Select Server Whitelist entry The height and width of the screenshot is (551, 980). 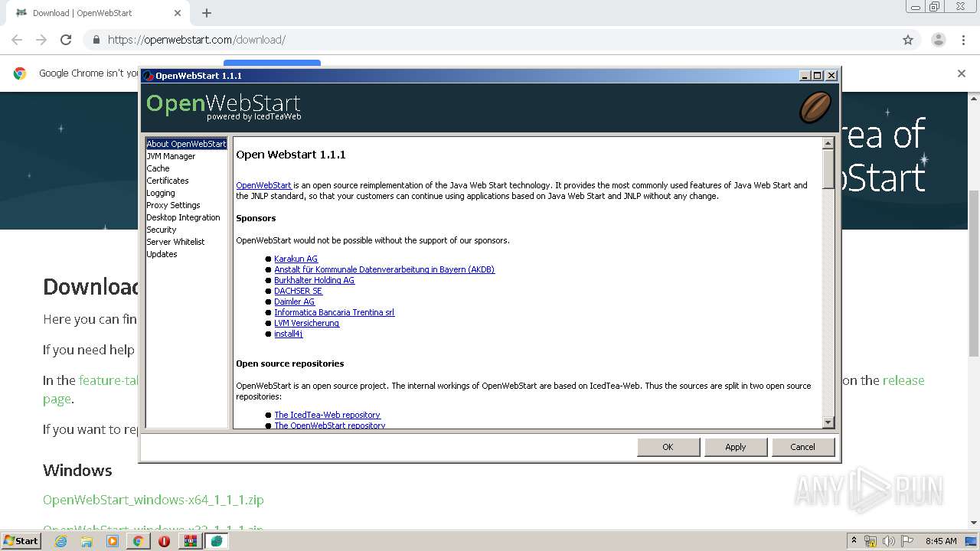[176, 242]
